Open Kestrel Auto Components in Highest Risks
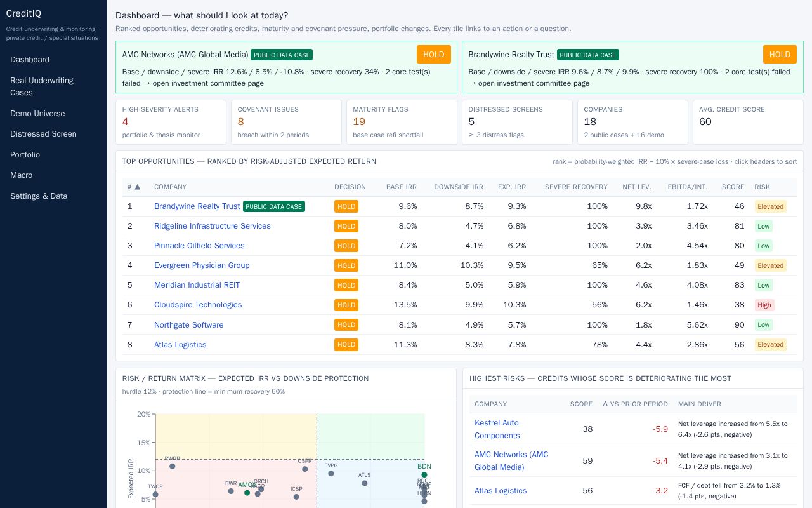 coord(497,429)
